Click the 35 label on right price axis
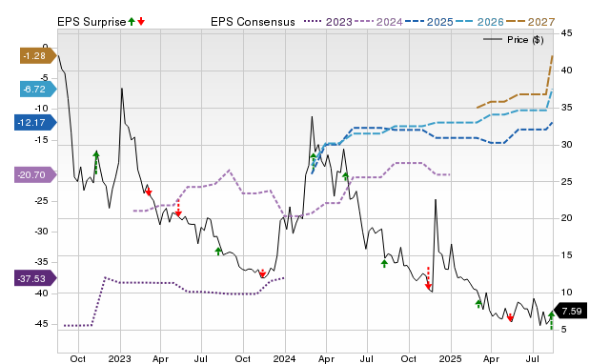The width and height of the screenshot is (610, 364). (x=566, y=108)
